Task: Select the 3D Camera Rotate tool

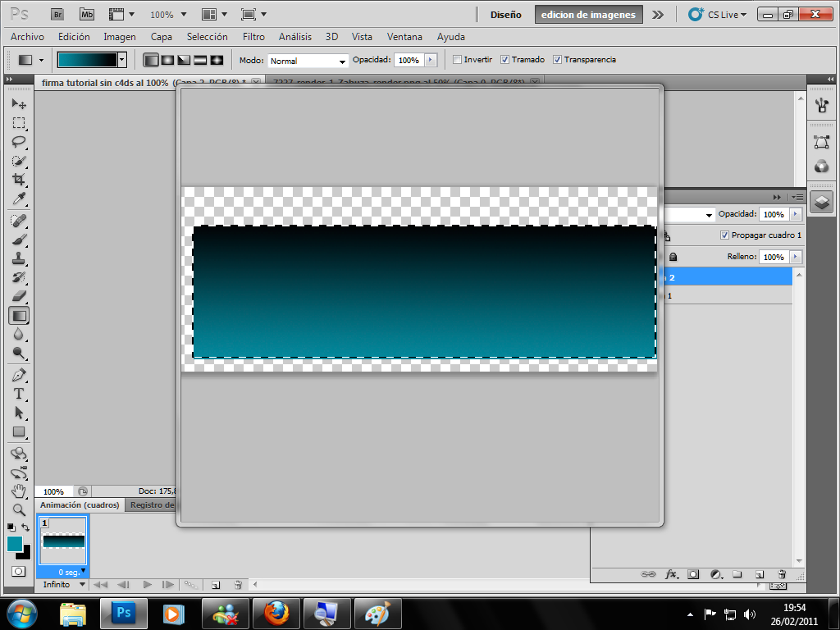Action: click(19, 472)
